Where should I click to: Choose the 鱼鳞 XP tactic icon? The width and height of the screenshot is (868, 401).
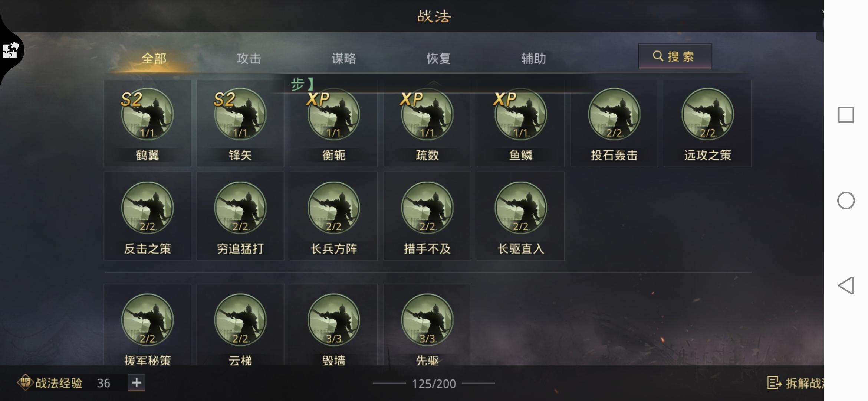click(x=521, y=114)
